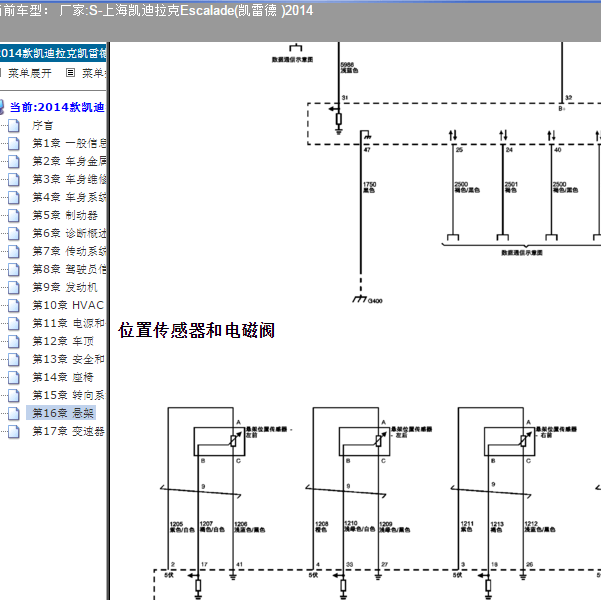Open 第8章 驾驶员信息 chapter
Screen dimensions: 601x600
coord(69,270)
